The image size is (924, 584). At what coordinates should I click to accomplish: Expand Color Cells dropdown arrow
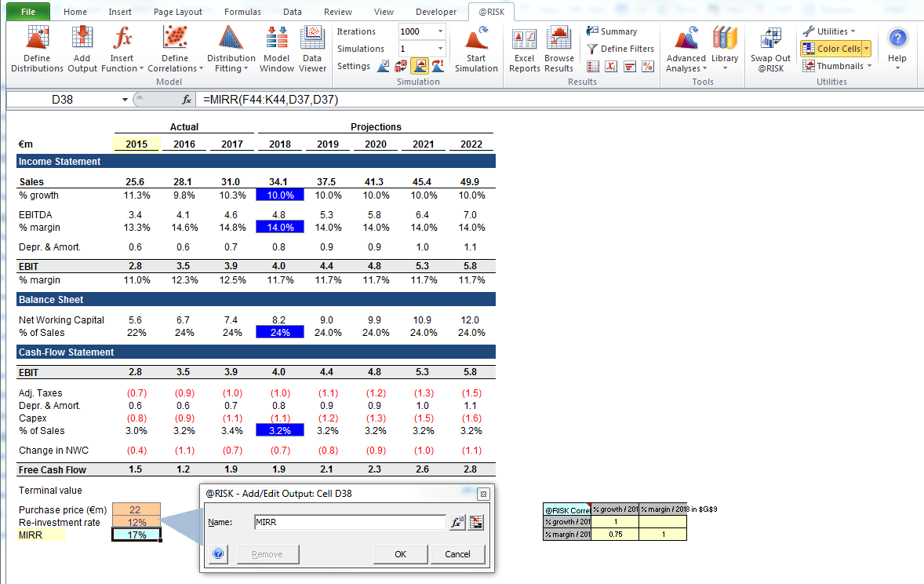tap(866, 49)
